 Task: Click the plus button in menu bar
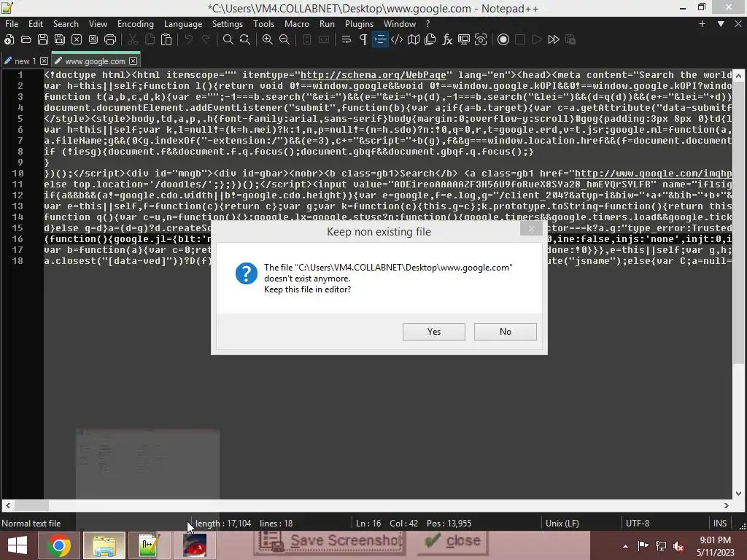tap(702, 24)
